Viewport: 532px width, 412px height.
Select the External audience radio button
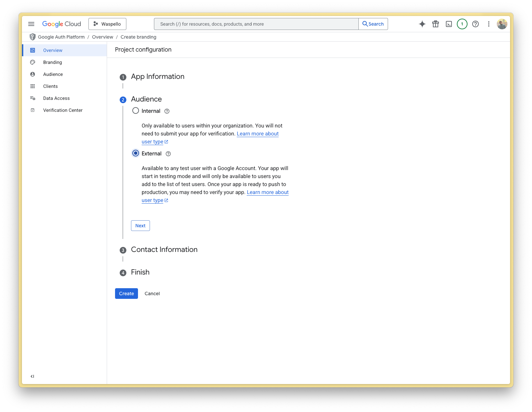tap(135, 153)
